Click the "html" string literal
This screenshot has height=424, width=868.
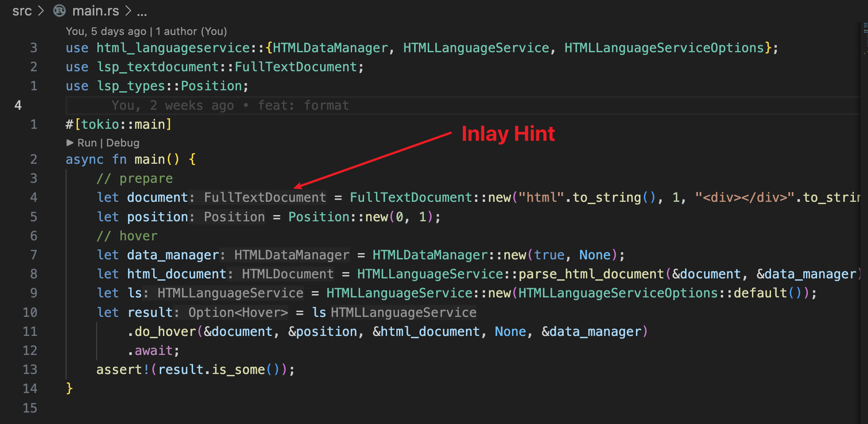click(x=542, y=197)
